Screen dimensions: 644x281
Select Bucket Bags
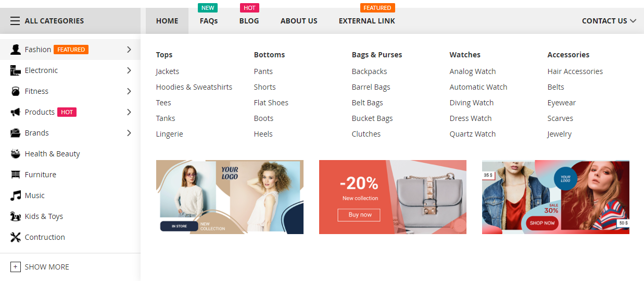(x=372, y=118)
